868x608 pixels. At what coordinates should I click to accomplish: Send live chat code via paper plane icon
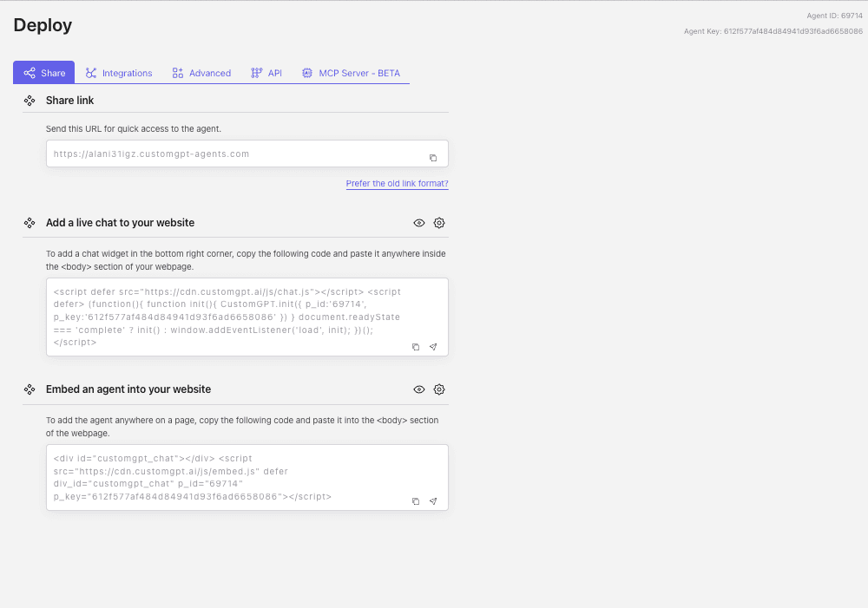pos(433,347)
